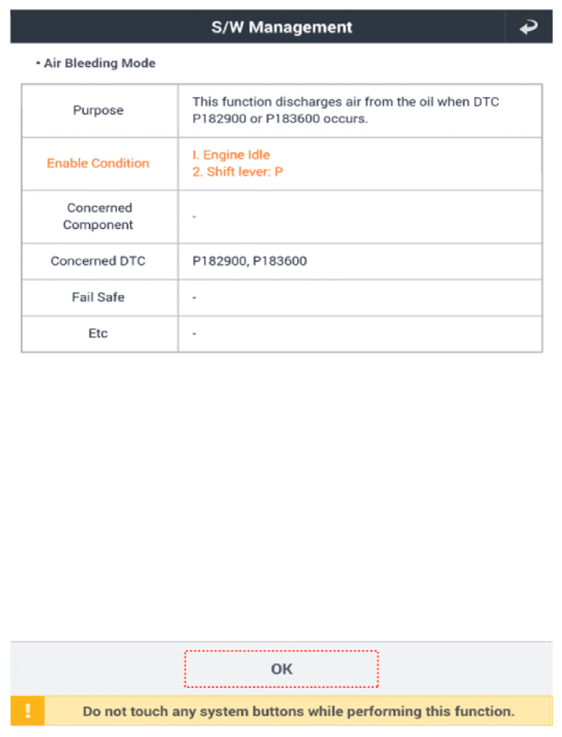The width and height of the screenshot is (562, 737).
Task: Confirm with the OK button
Action: click(x=281, y=669)
